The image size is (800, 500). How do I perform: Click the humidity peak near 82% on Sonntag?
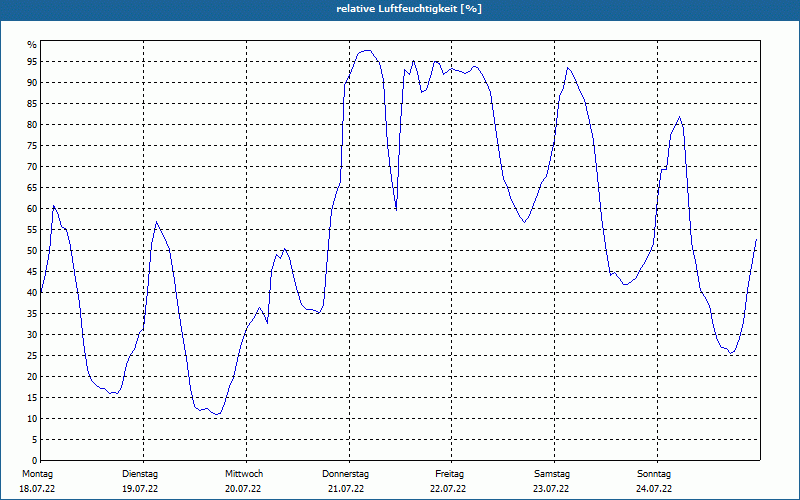click(679, 117)
